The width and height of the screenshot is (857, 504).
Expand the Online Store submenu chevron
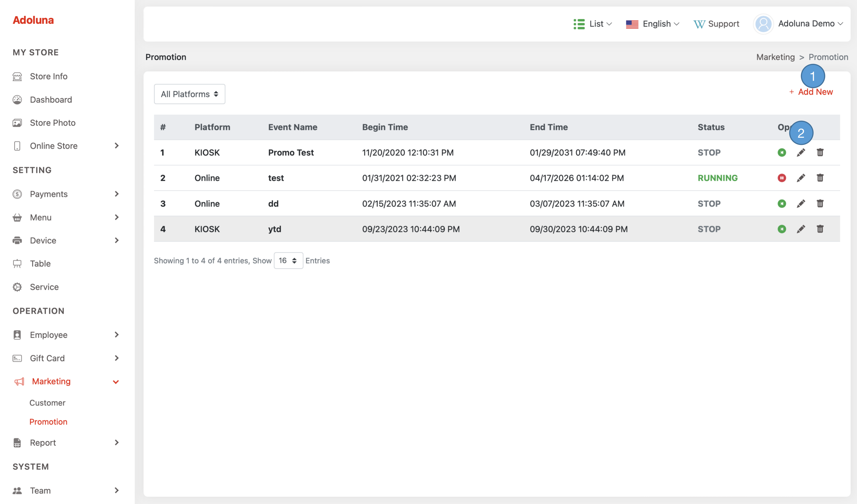pos(117,146)
